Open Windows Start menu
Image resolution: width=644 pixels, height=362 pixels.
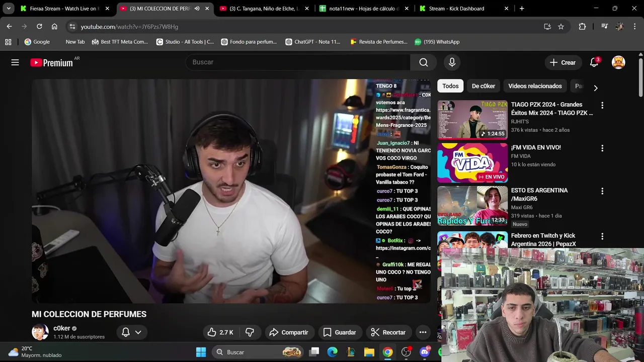point(201,352)
